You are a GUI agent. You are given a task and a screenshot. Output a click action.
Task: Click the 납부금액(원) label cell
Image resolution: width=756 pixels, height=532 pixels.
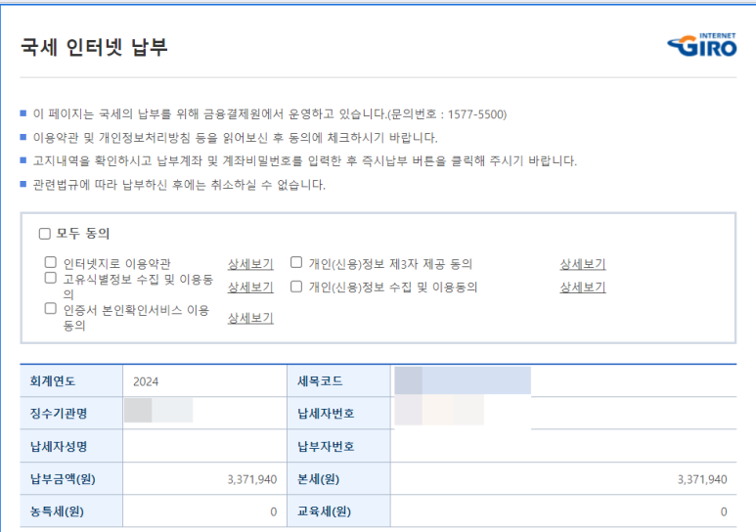(71, 479)
